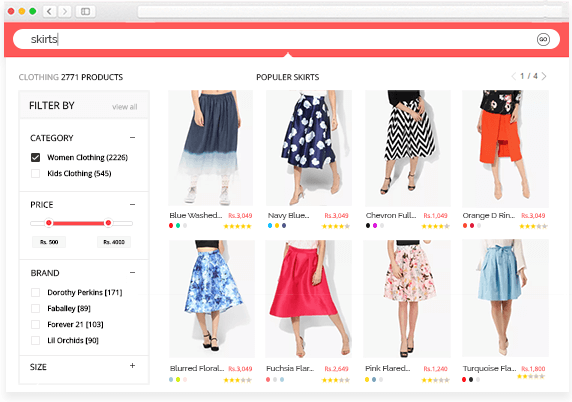Click view all filters link
Screen dimensions: 572x402
pyautogui.click(x=124, y=107)
